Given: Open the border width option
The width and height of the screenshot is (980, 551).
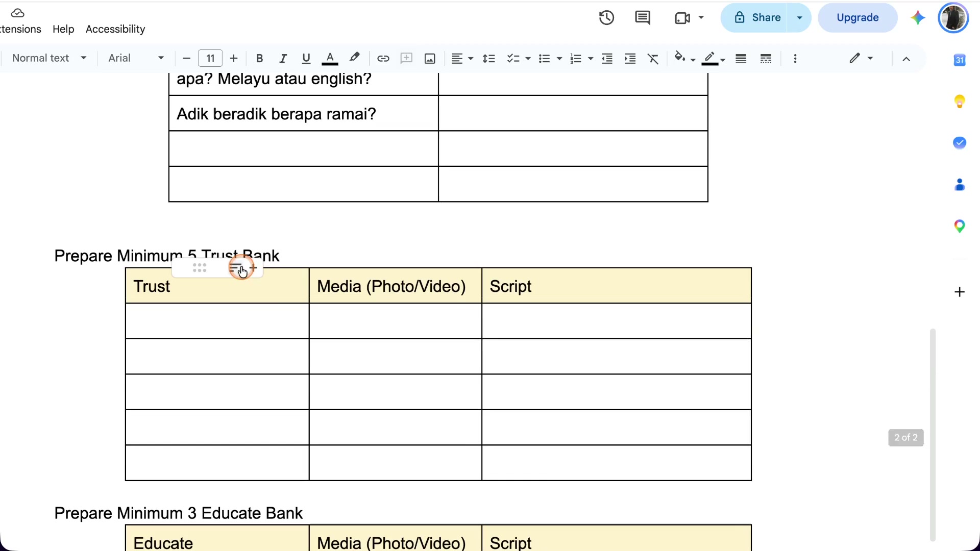Looking at the screenshot, I should click(x=741, y=59).
